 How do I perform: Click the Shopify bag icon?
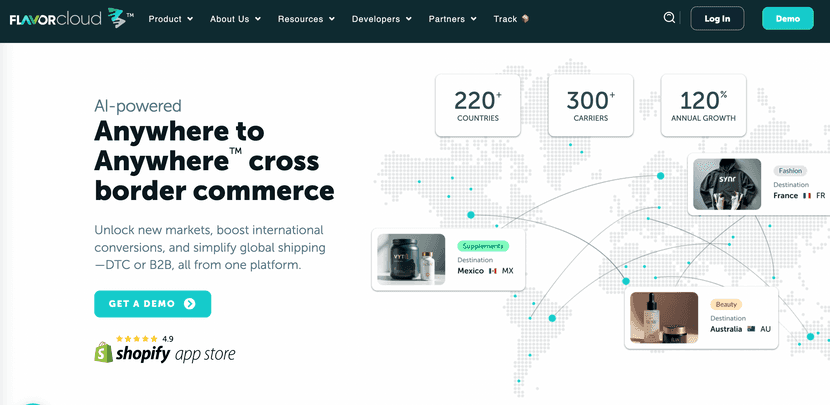pyautogui.click(x=104, y=352)
